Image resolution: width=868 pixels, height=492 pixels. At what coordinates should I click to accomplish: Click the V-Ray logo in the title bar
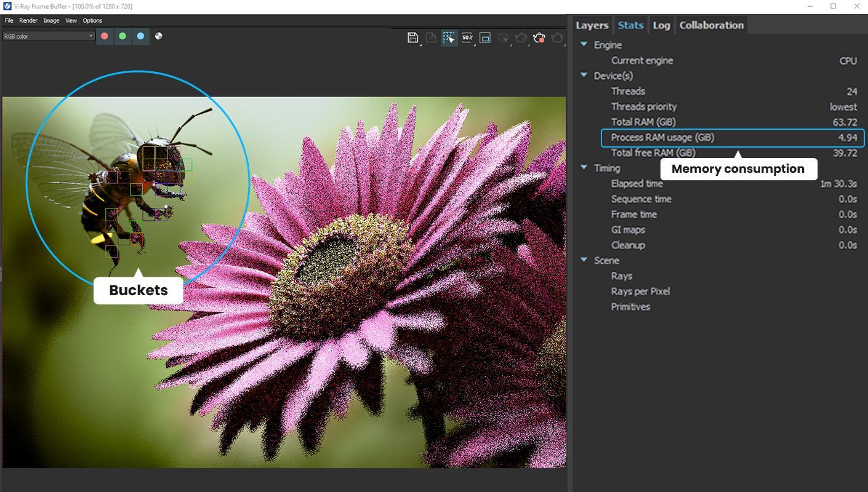(x=7, y=6)
